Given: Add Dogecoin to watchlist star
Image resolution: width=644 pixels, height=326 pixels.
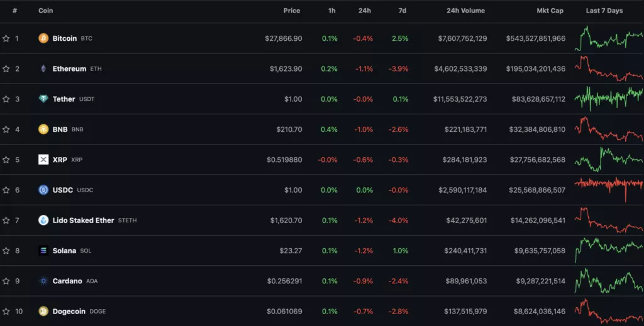Looking at the screenshot, I should [6, 311].
